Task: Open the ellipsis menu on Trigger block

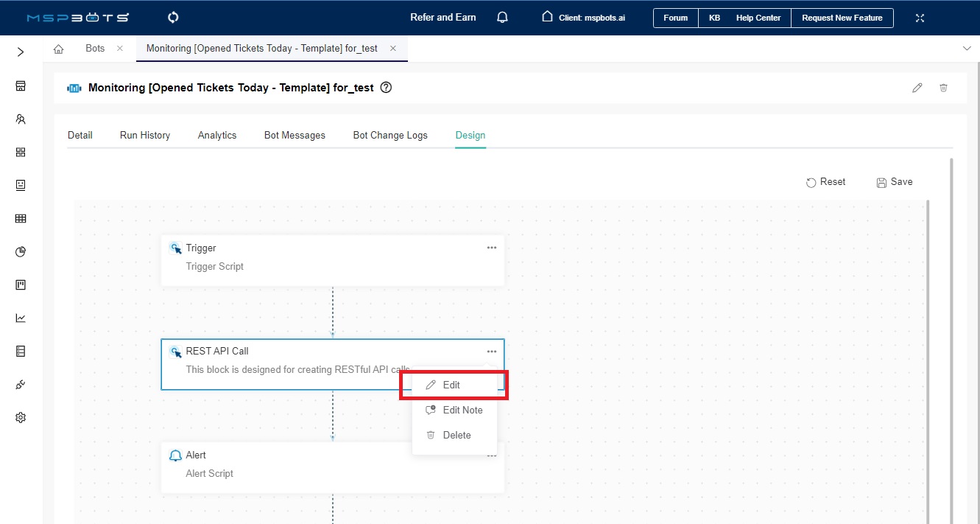Action: (x=491, y=248)
